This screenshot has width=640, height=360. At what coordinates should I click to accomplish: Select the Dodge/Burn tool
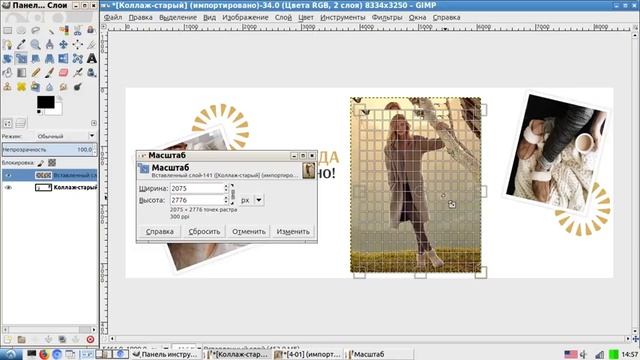click(x=78, y=87)
